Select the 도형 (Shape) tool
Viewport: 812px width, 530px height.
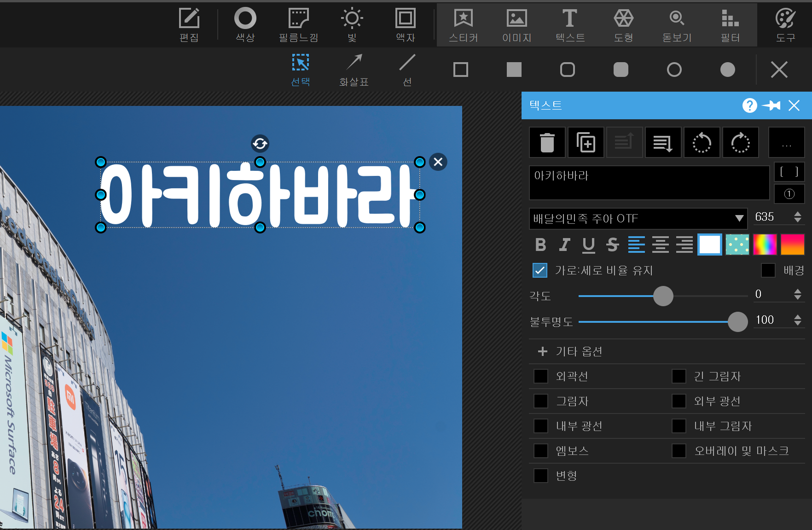[624, 25]
